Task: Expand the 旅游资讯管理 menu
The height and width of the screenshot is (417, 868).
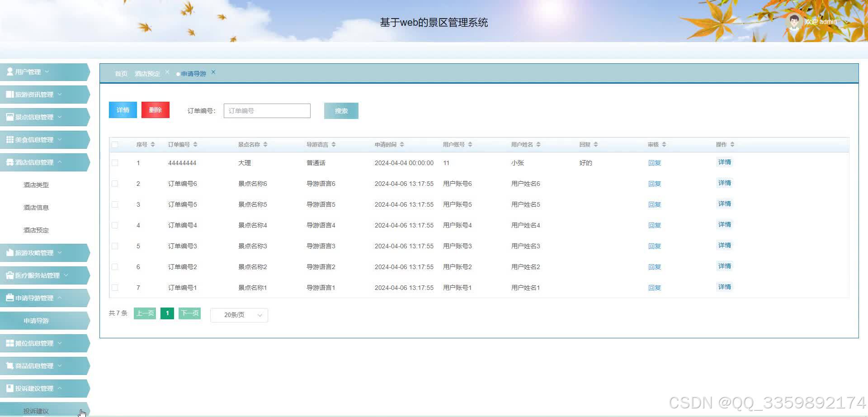Action: (44, 95)
